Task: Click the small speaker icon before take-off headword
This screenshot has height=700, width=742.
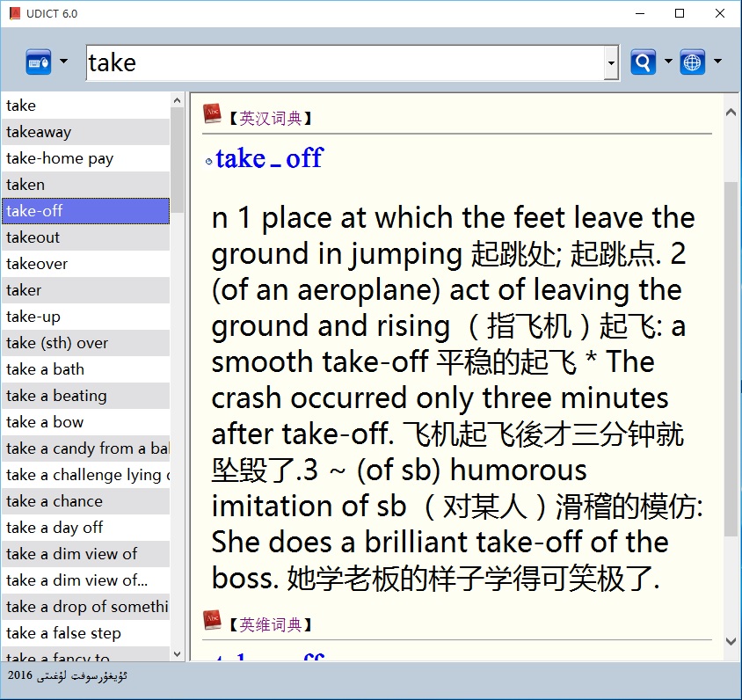Action: coord(208,161)
